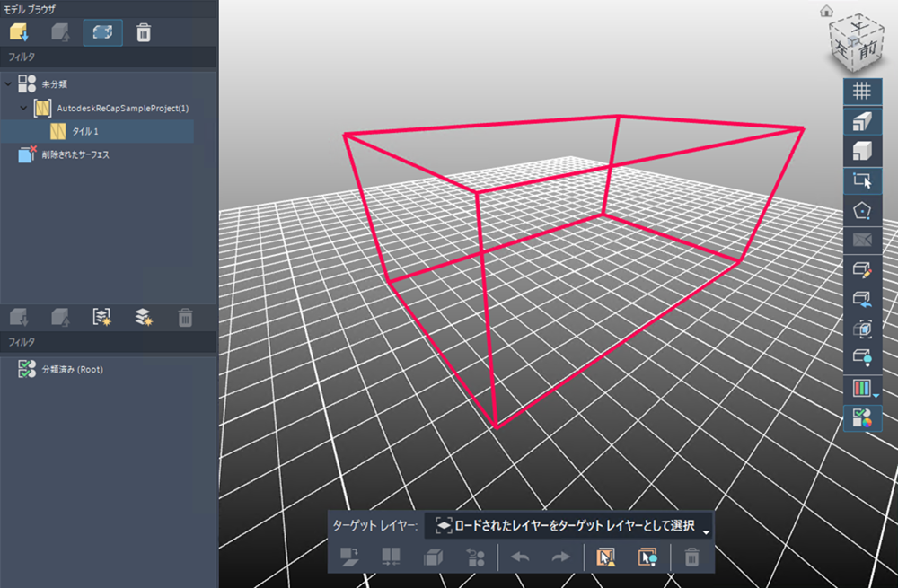Click the 未分類 category label

click(x=55, y=84)
